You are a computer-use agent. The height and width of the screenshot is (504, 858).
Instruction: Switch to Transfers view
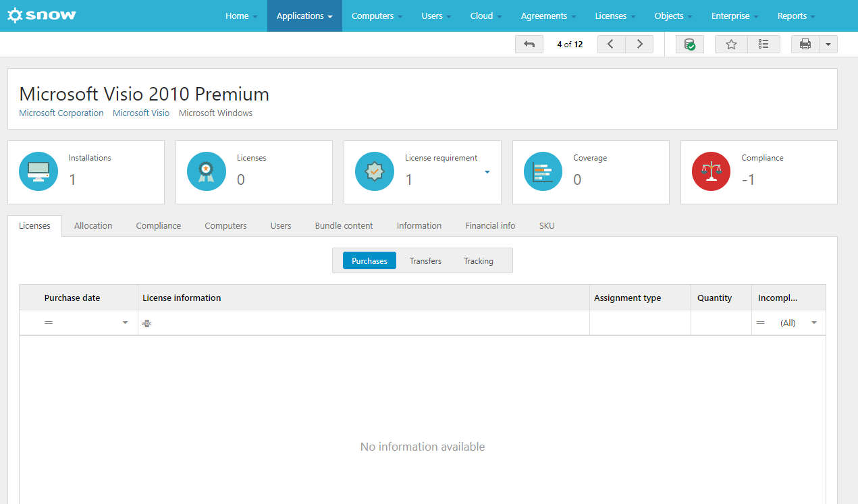click(x=425, y=261)
